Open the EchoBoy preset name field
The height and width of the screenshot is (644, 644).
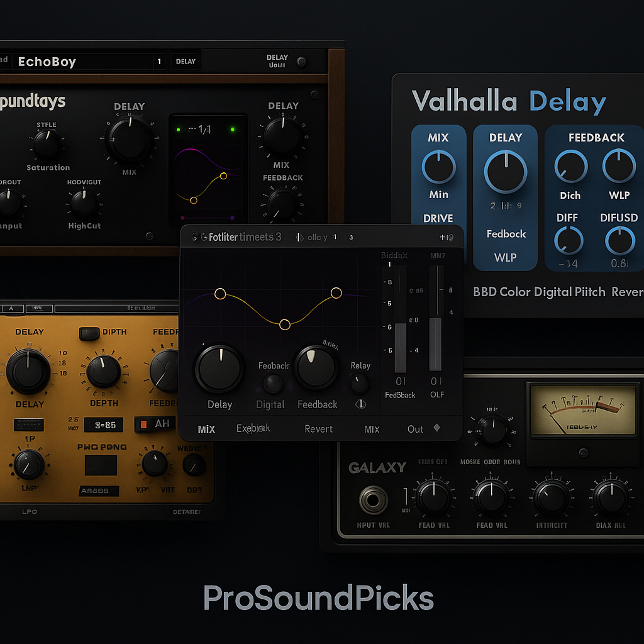tap(82, 62)
